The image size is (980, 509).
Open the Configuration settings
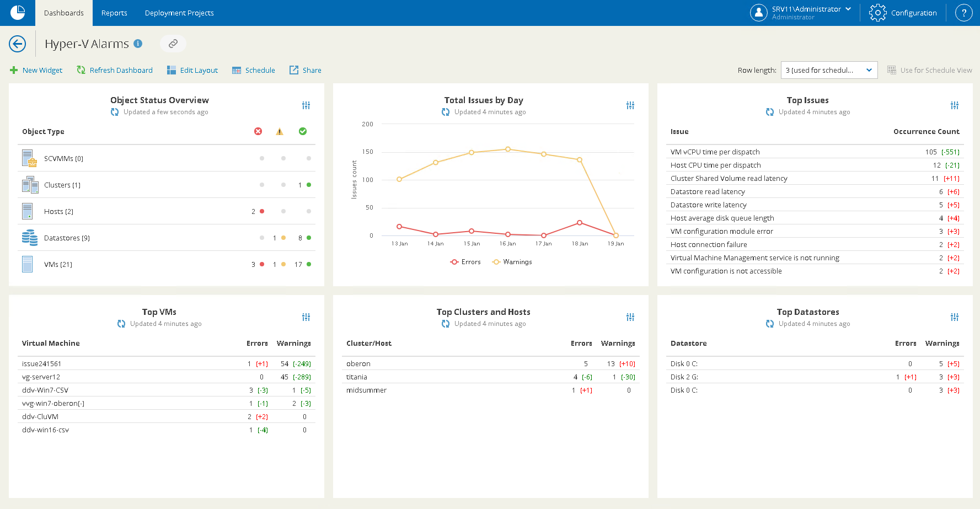tap(903, 13)
